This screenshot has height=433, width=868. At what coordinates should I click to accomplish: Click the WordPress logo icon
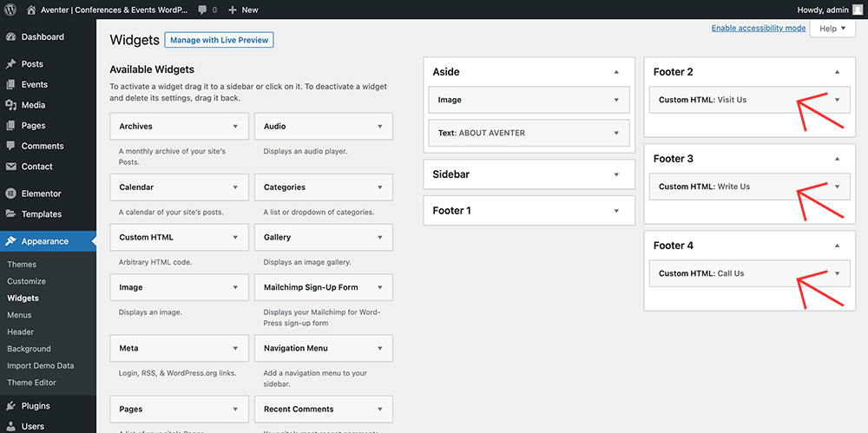coord(11,10)
